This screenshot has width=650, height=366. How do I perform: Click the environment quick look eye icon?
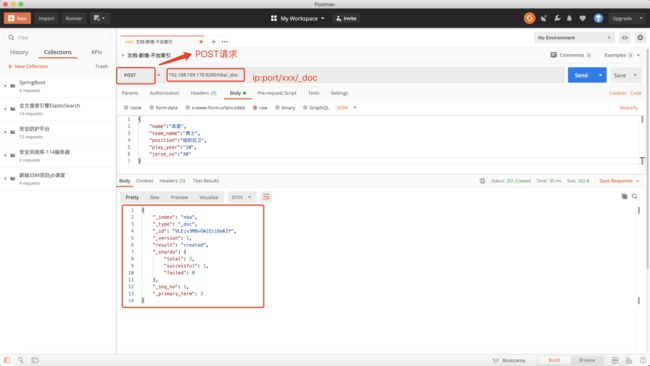[624, 38]
